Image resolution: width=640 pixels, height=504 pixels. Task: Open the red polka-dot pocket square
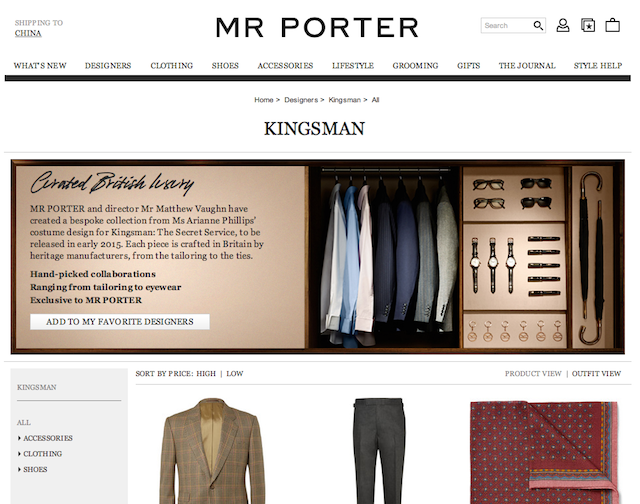click(544, 452)
